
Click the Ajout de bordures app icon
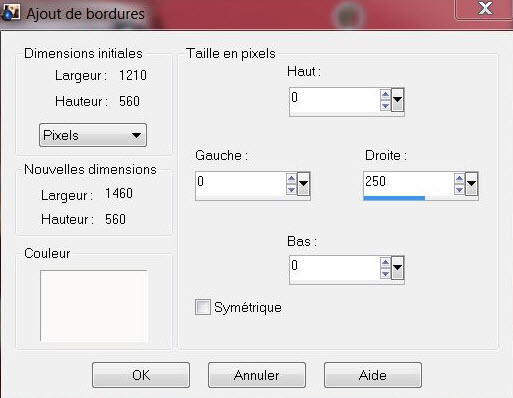(x=11, y=13)
